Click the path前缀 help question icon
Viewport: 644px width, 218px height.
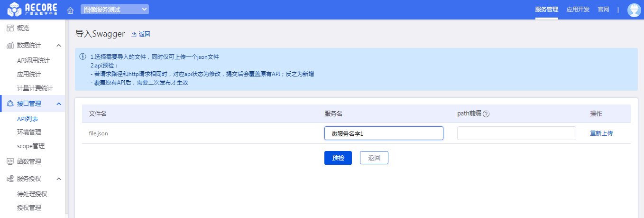tap(486, 114)
